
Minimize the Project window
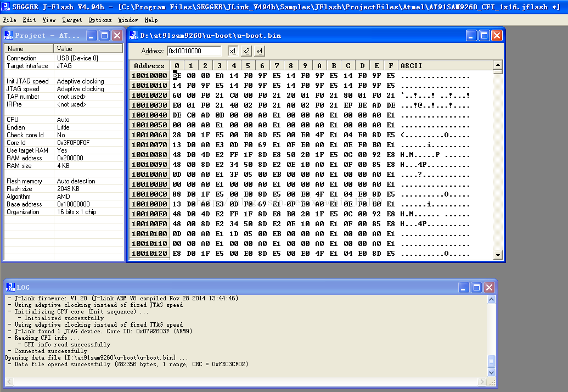coord(91,35)
